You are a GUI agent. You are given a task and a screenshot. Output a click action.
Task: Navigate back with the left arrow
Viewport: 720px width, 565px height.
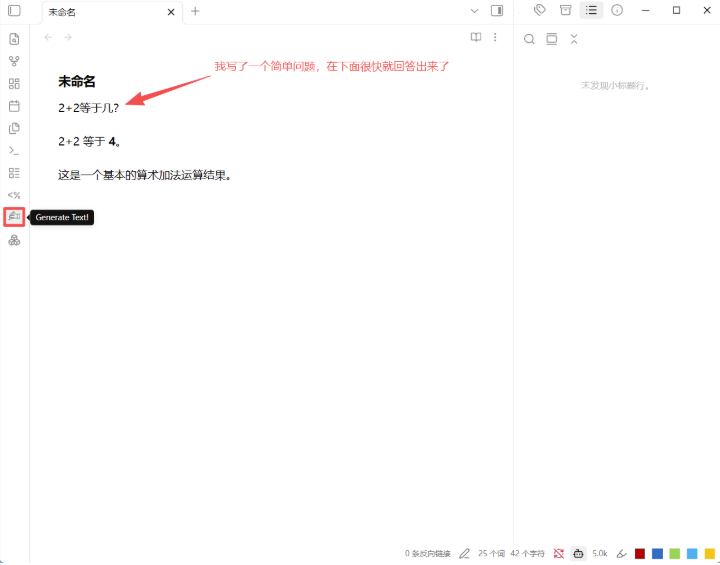click(48, 37)
